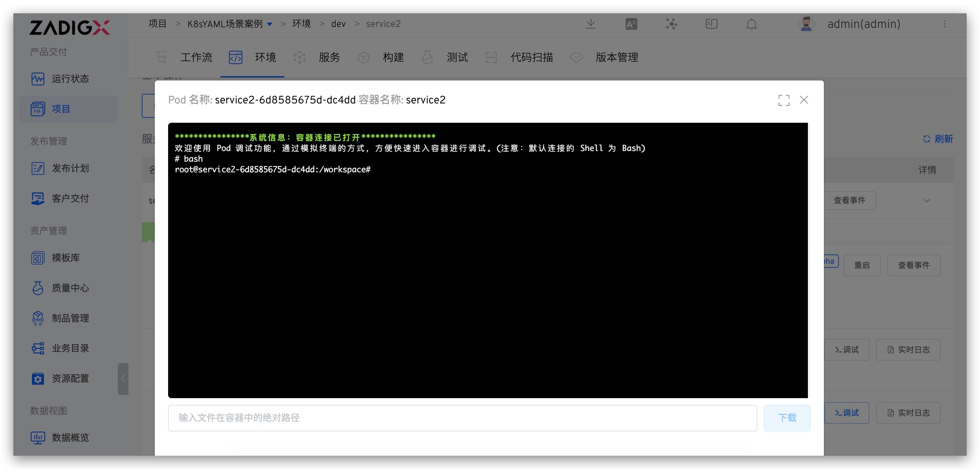The image size is (980, 469).
Task: Open 模板库 in the sidebar
Action: pos(69,258)
